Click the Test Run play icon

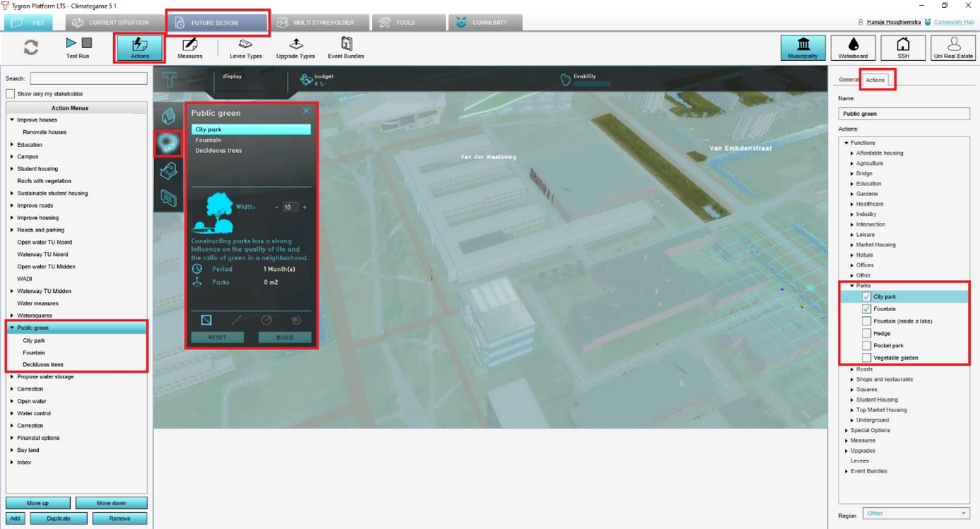click(x=71, y=44)
